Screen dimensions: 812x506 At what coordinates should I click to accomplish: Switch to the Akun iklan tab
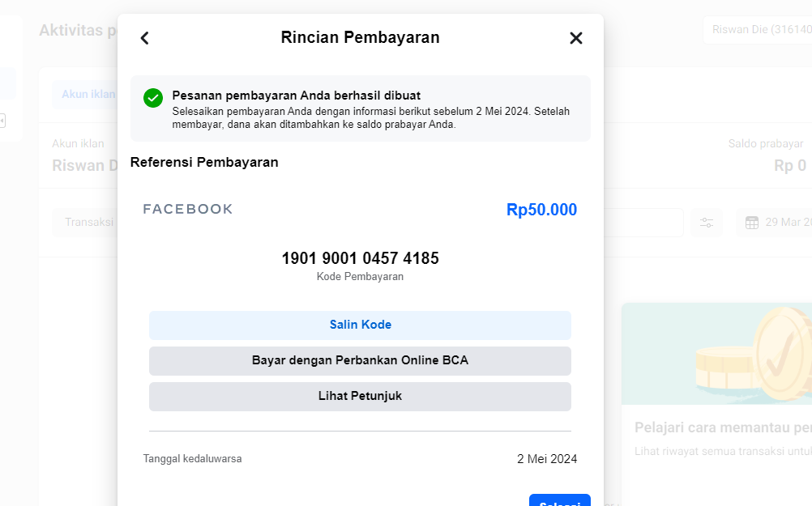coord(88,94)
